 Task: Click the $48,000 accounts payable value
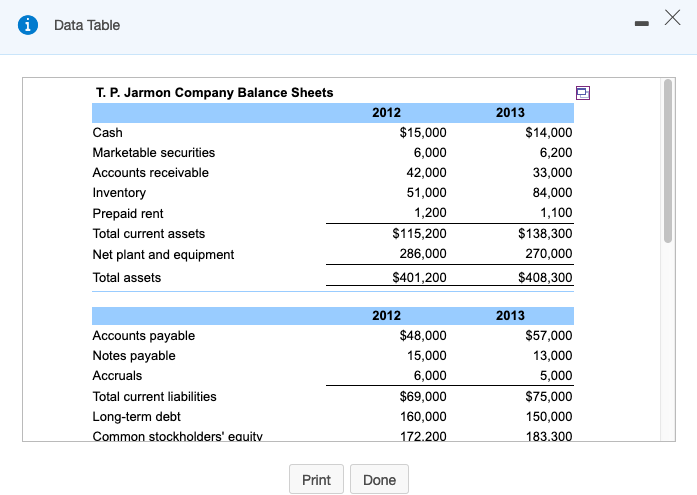pos(423,335)
